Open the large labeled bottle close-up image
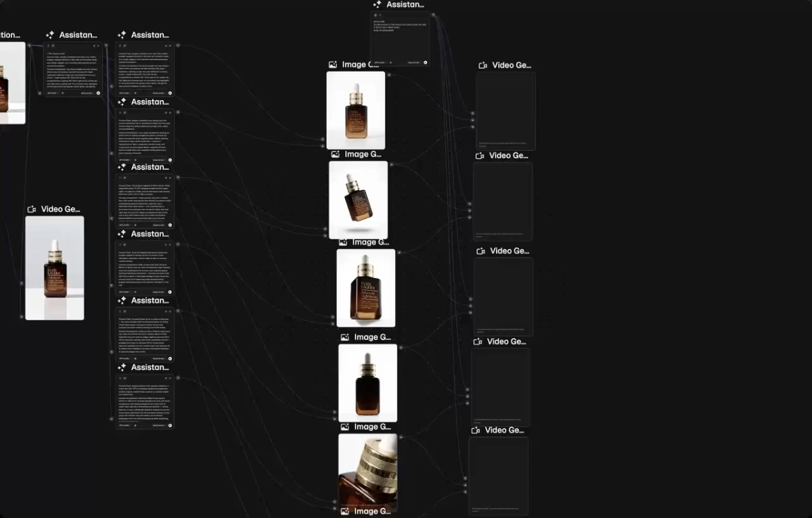Image resolution: width=812 pixels, height=518 pixels. tap(366, 288)
